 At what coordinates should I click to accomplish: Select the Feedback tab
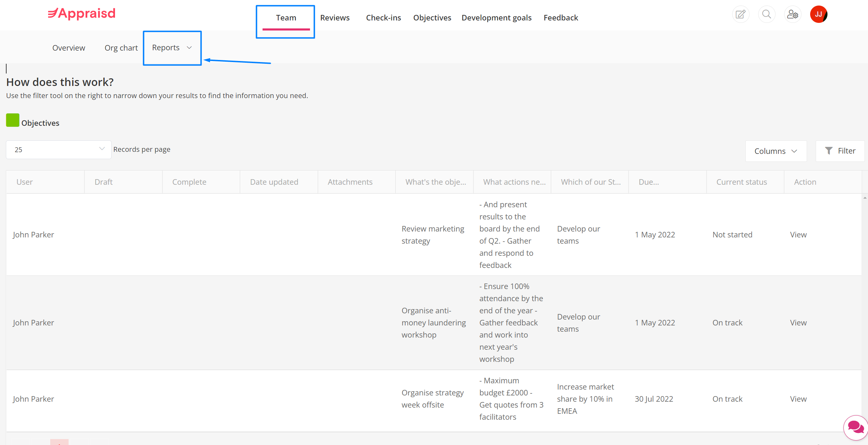(561, 18)
